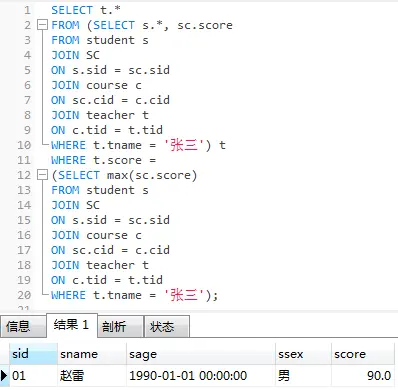Click the sage column header
Viewport: 398px width, 390px height.
click(x=201, y=354)
